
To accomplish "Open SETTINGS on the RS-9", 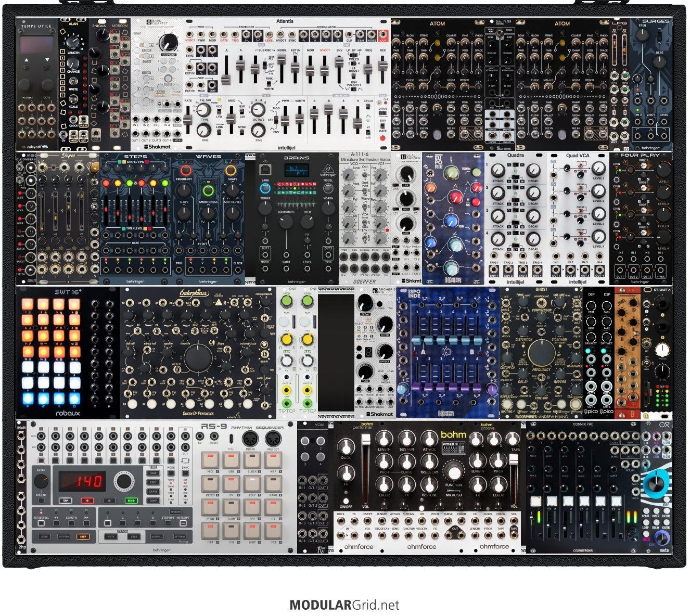I will (x=180, y=536).
